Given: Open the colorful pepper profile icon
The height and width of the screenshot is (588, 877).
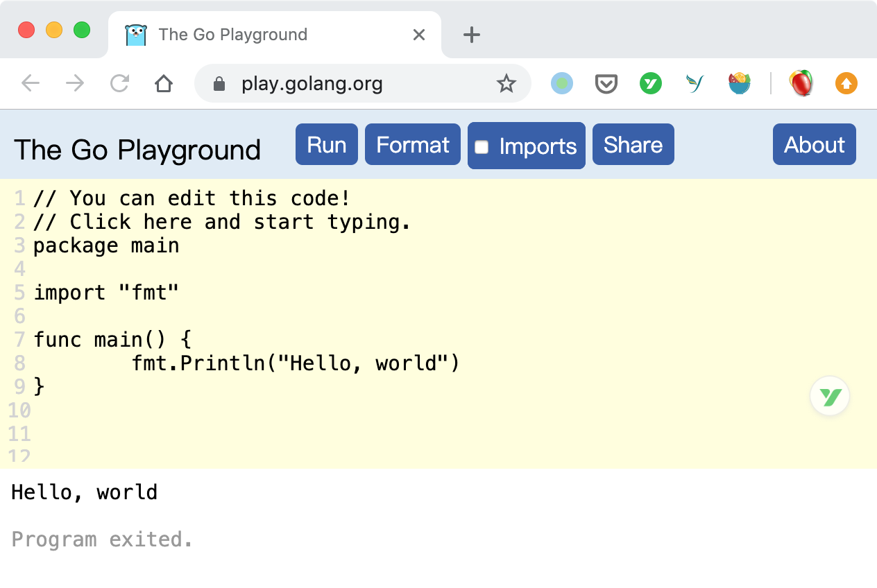Looking at the screenshot, I should 801,84.
